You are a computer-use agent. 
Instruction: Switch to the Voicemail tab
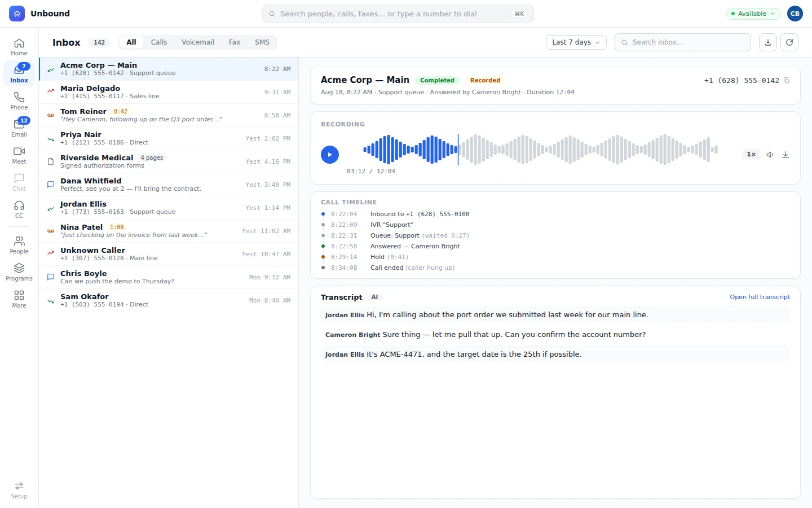198,42
